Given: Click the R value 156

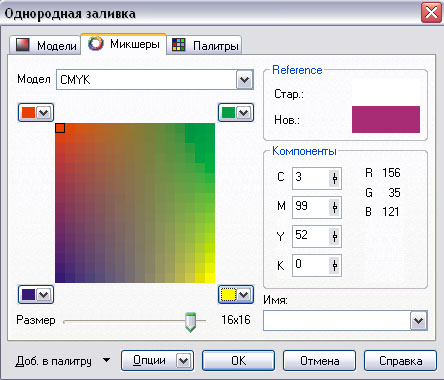Looking at the screenshot, I should pyautogui.click(x=391, y=173).
